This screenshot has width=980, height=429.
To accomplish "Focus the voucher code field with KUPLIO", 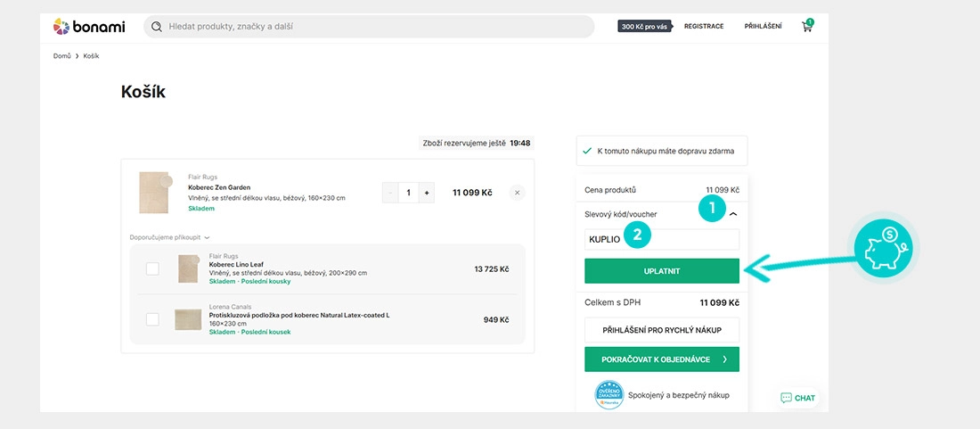I will click(662, 240).
